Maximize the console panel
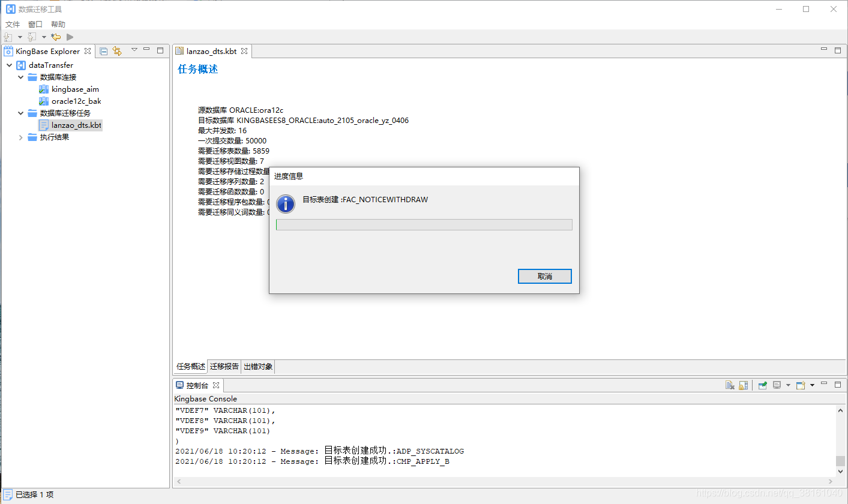The height and width of the screenshot is (504, 848). point(838,385)
